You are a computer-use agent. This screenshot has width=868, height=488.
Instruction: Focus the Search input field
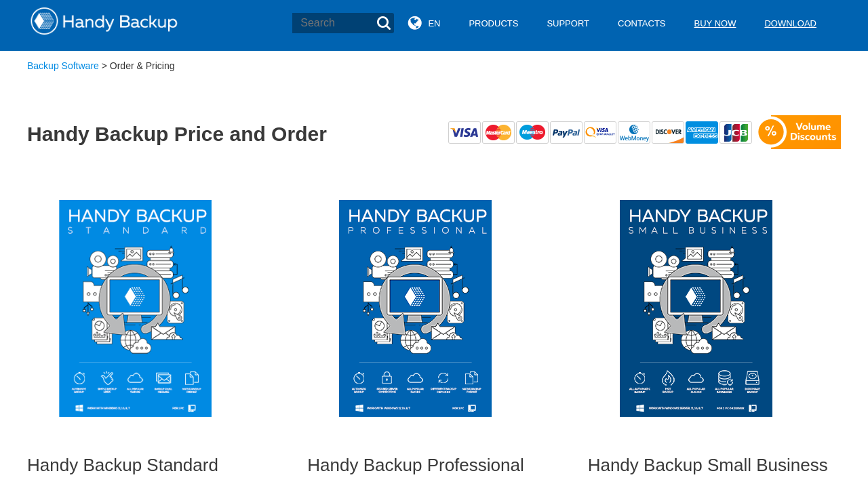tap(334, 23)
